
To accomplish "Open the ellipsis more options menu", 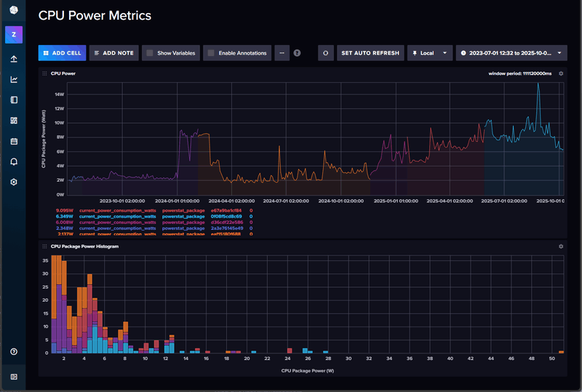I will point(282,53).
